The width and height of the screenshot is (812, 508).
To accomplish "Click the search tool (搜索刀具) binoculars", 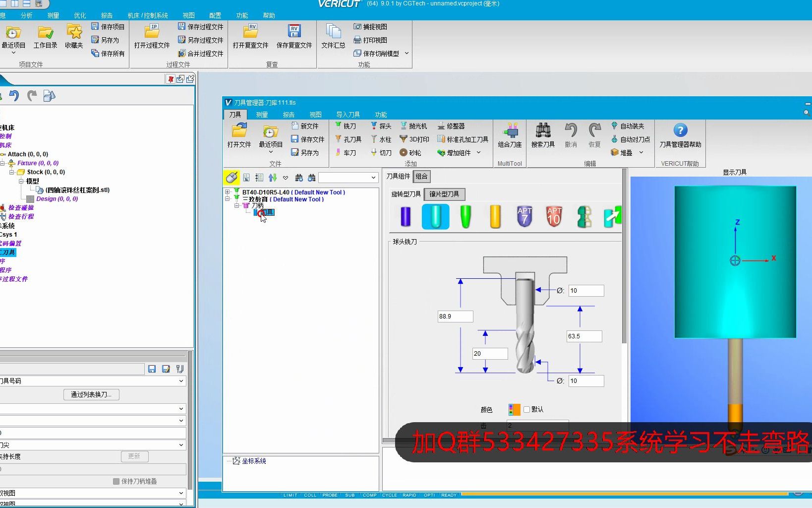I will tap(543, 136).
